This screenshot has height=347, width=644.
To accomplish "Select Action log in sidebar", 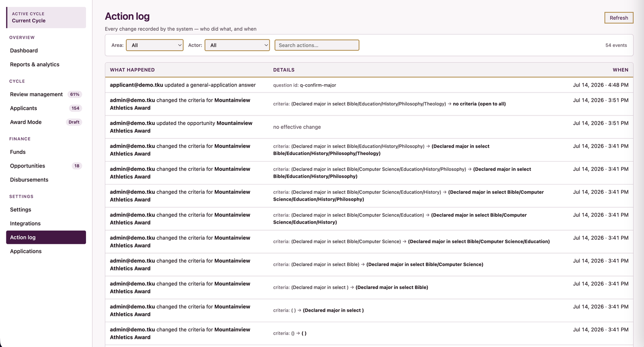I will point(46,237).
